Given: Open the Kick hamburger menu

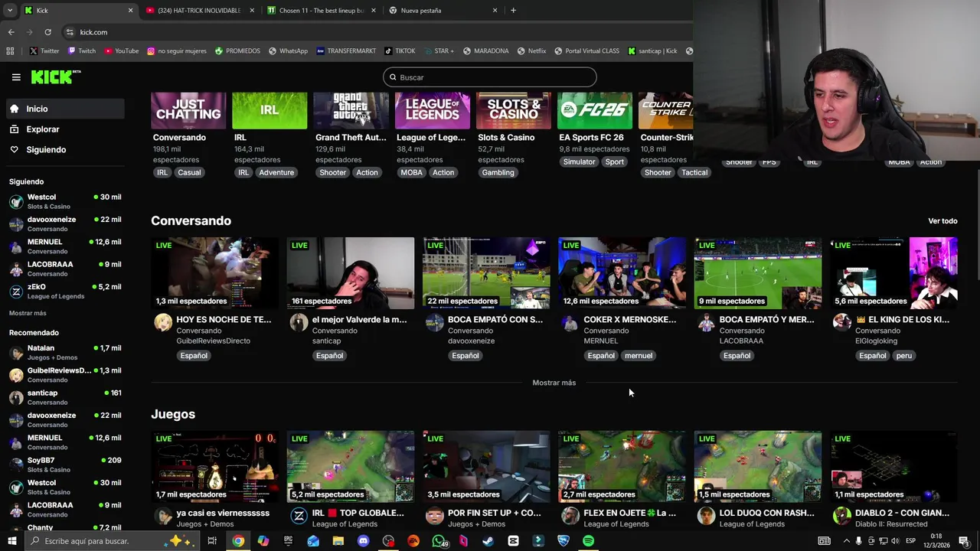Looking at the screenshot, I should (16, 77).
